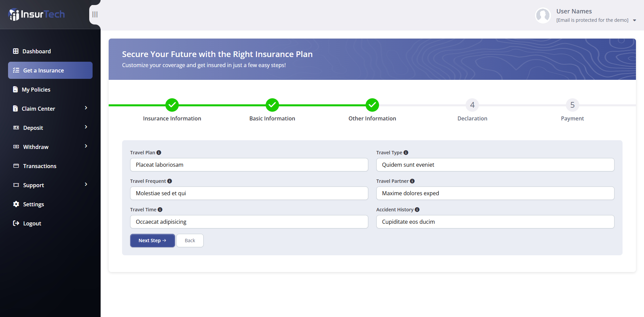Click the Back button

coord(190,241)
